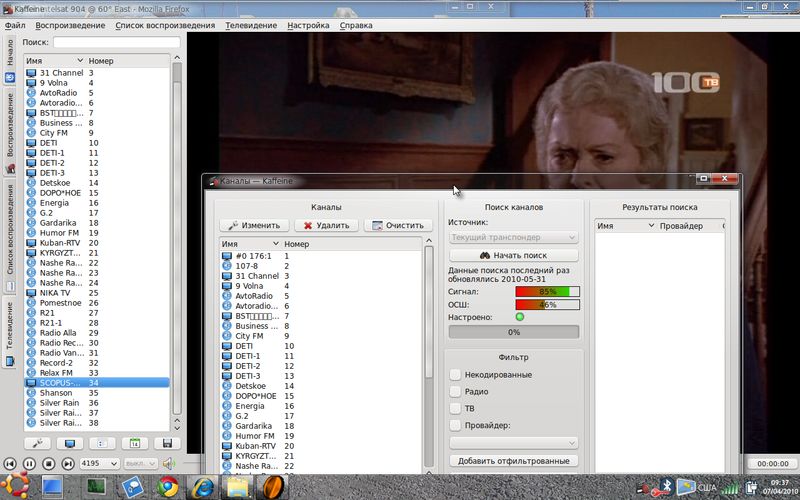Open channel configuration wrench icon in left panel
This screenshot has height=500, width=800.
[37, 443]
